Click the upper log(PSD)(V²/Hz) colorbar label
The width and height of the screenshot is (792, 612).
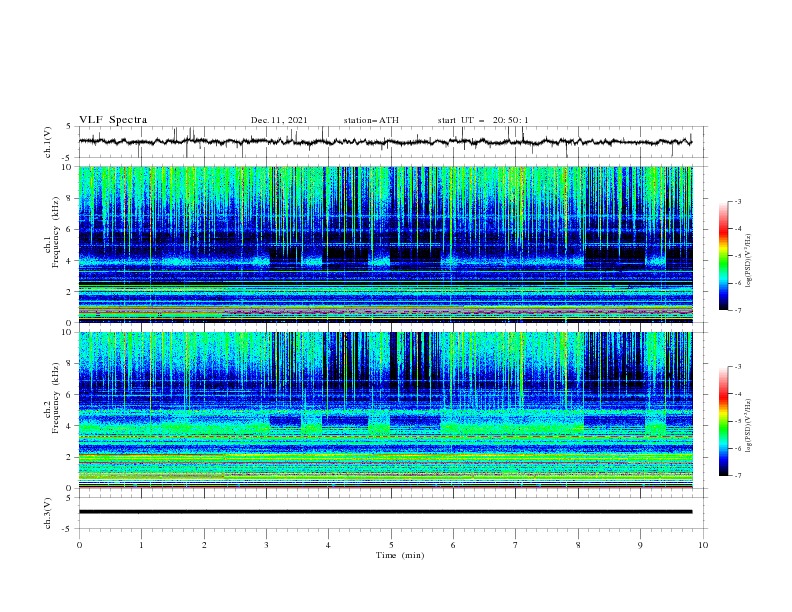[748, 261]
